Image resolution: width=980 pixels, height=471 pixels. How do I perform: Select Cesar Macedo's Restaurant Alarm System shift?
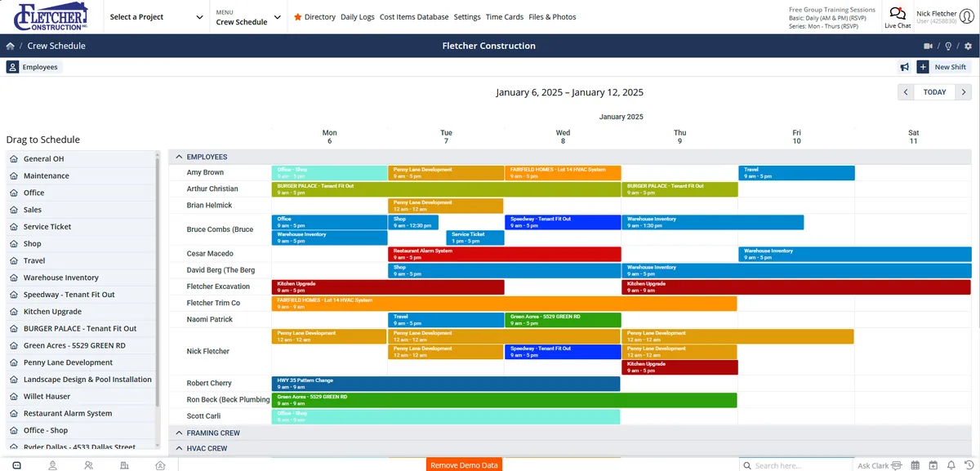click(x=505, y=254)
